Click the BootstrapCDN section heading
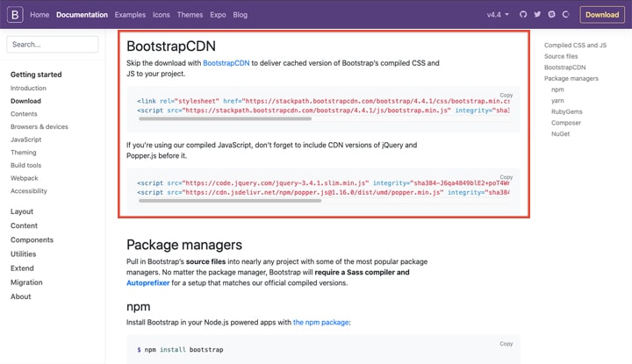The width and height of the screenshot is (632, 364). (x=171, y=46)
